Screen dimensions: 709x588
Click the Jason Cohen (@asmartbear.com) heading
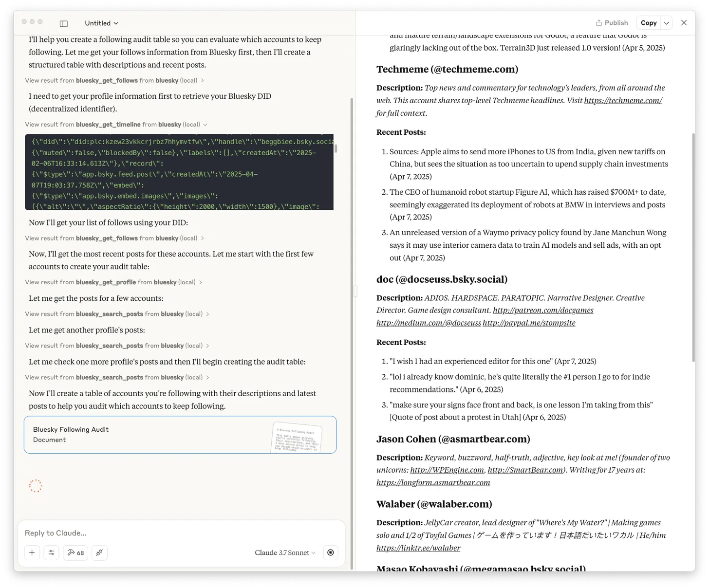click(x=453, y=439)
